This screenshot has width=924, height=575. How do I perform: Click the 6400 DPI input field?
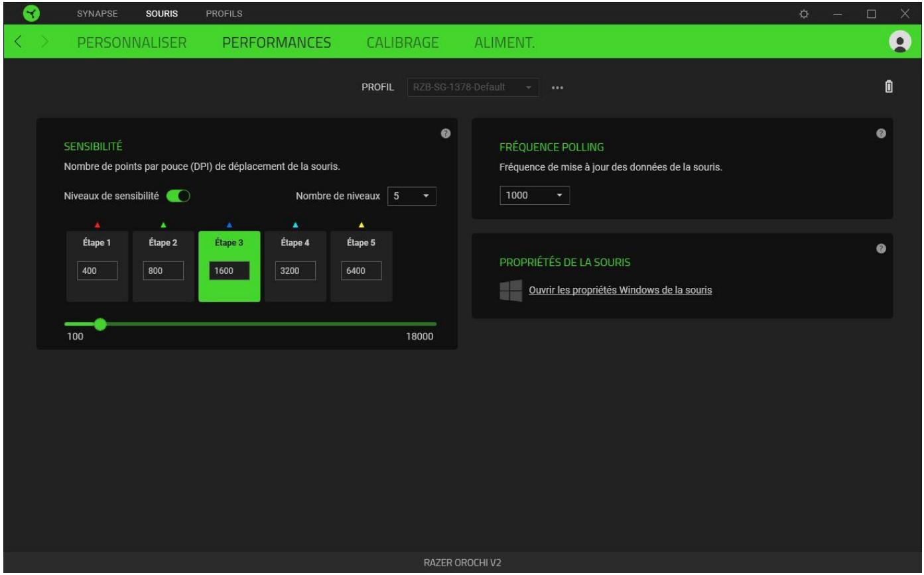(362, 271)
